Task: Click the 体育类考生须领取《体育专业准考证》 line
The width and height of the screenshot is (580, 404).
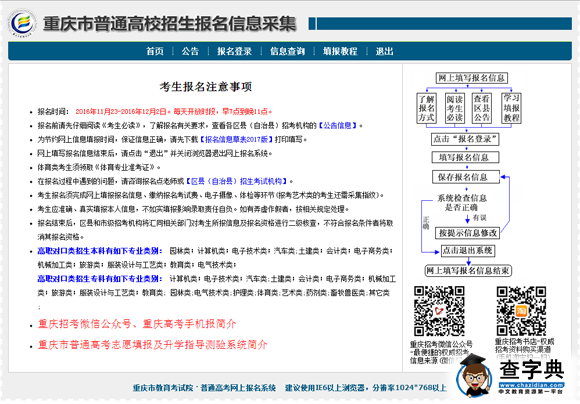Action: click(x=99, y=167)
